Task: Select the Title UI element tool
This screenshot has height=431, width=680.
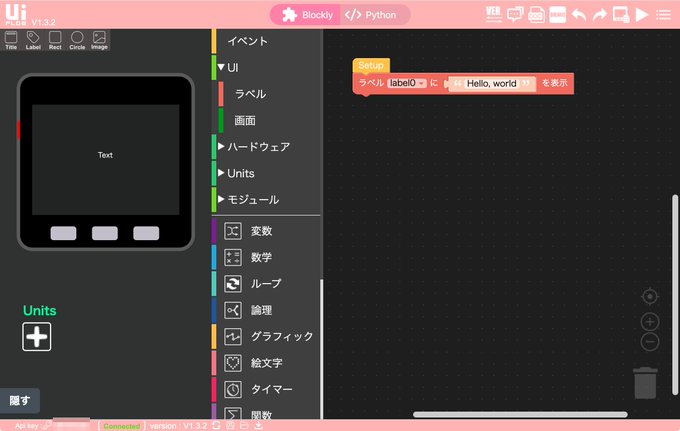Action: click(11, 40)
